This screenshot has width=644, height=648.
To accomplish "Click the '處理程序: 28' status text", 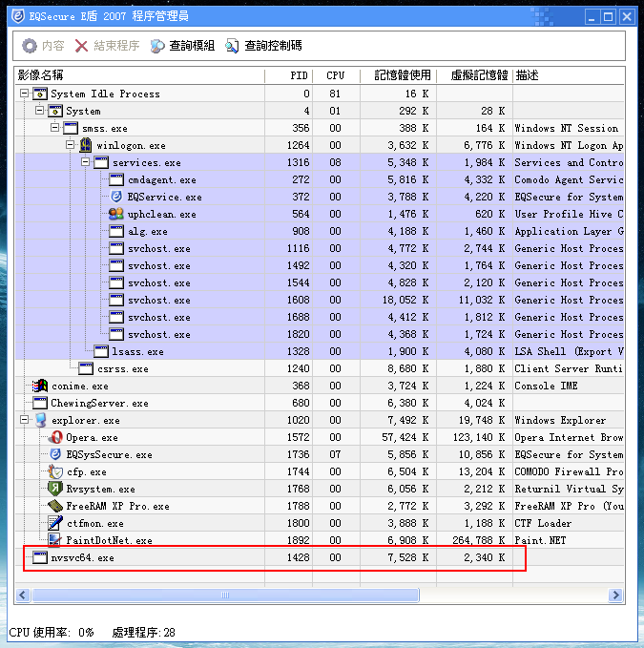I will [x=143, y=633].
